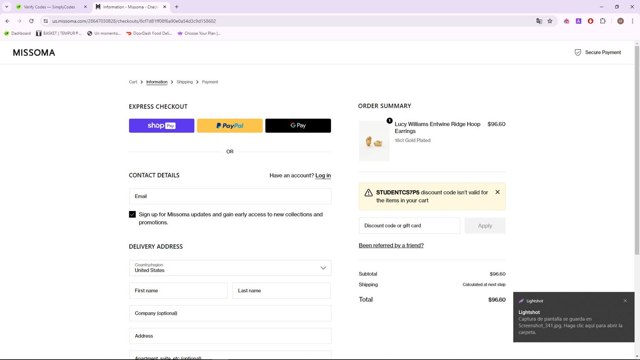Screen dimensions: 640x360
Task: Click the MISSOMA logo
Action: pyautogui.click(x=34, y=53)
